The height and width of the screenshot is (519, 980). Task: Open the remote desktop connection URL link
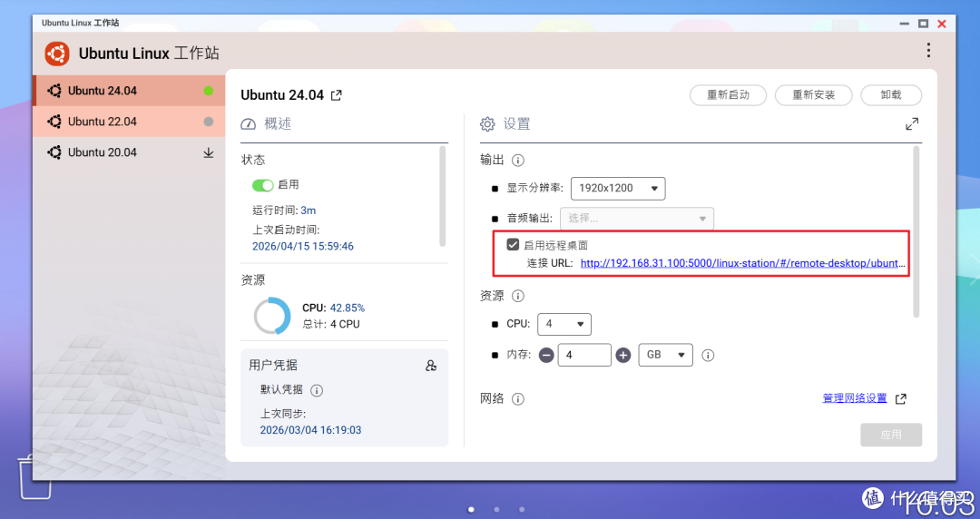coord(742,263)
